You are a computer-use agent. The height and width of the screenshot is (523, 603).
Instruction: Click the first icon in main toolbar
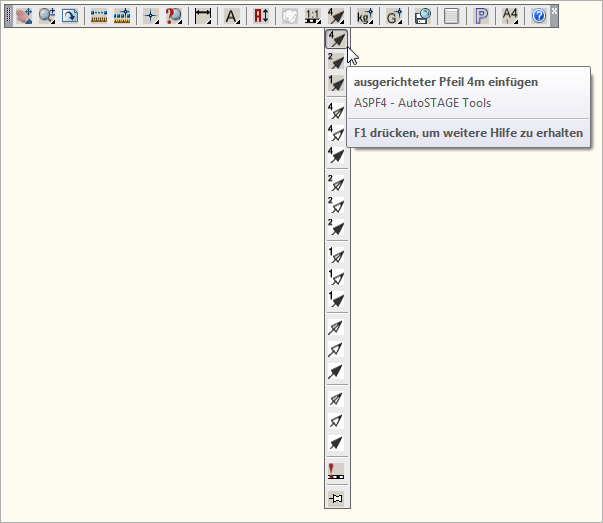[x=24, y=16]
